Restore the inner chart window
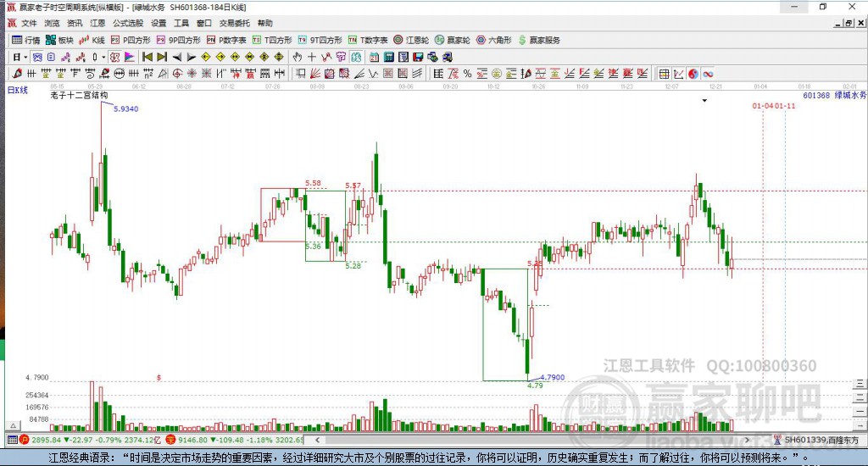 coord(849,23)
